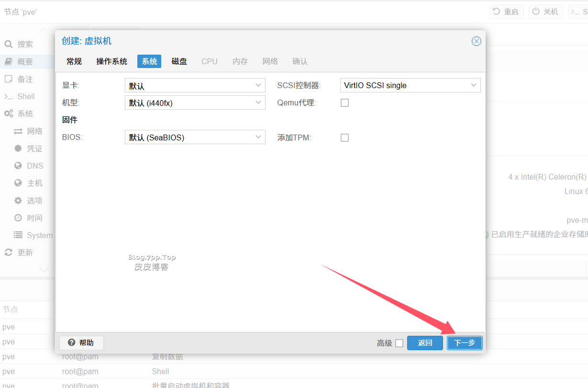
Task: Open the certificates gear-badge icon
Action: click(18, 148)
